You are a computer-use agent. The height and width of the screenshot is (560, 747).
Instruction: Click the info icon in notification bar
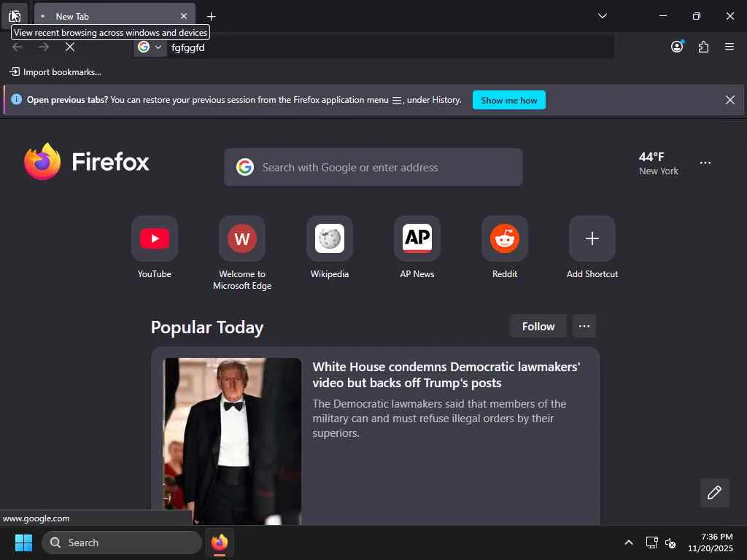(x=16, y=99)
